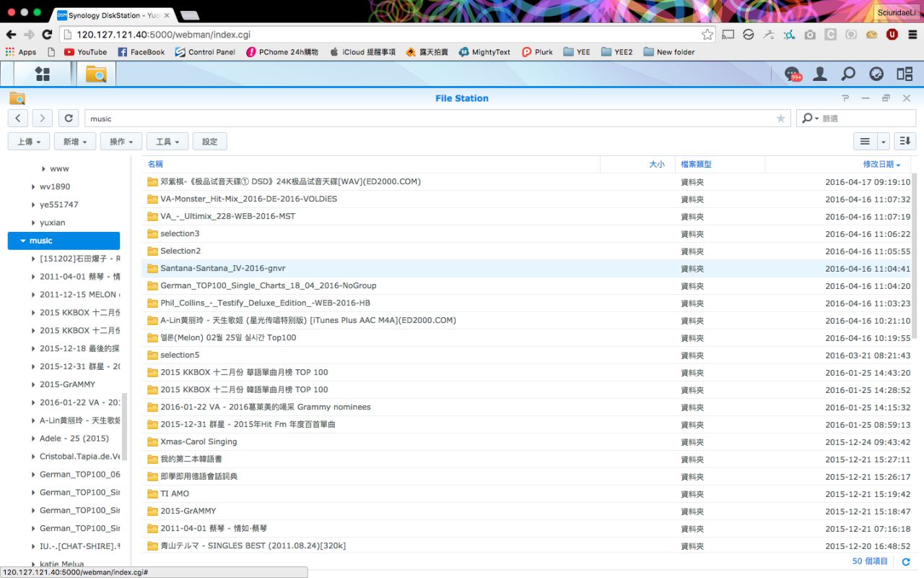The image size is (924, 578).
Task: Click the DSM search magnifier icon
Action: tap(848, 74)
